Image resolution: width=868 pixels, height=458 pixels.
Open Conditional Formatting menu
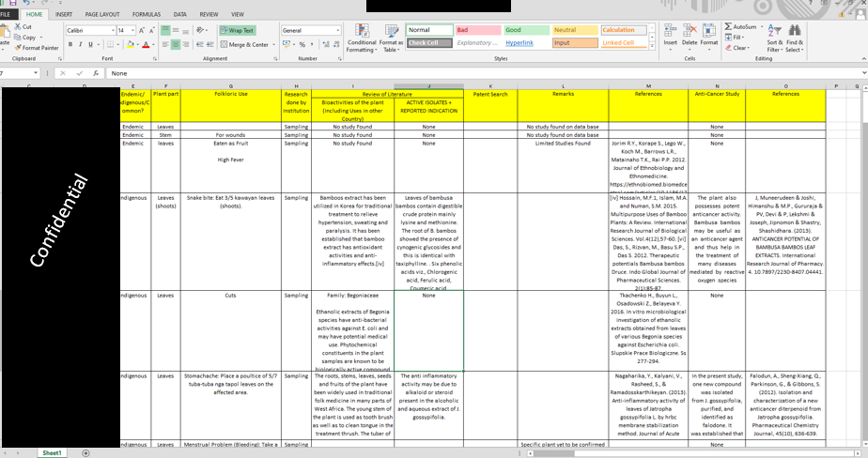[x=362, y=38]
